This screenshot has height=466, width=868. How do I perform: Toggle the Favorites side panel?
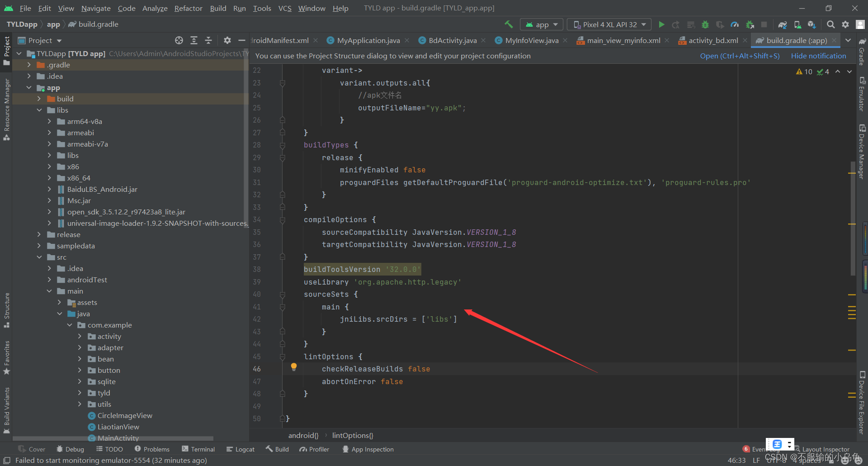coord(6,358)
